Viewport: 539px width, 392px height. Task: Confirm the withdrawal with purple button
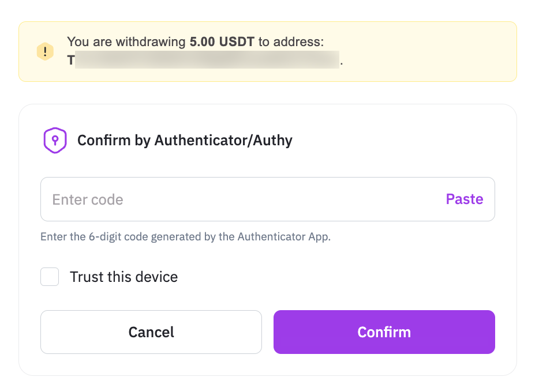click(x=384, y=332)
